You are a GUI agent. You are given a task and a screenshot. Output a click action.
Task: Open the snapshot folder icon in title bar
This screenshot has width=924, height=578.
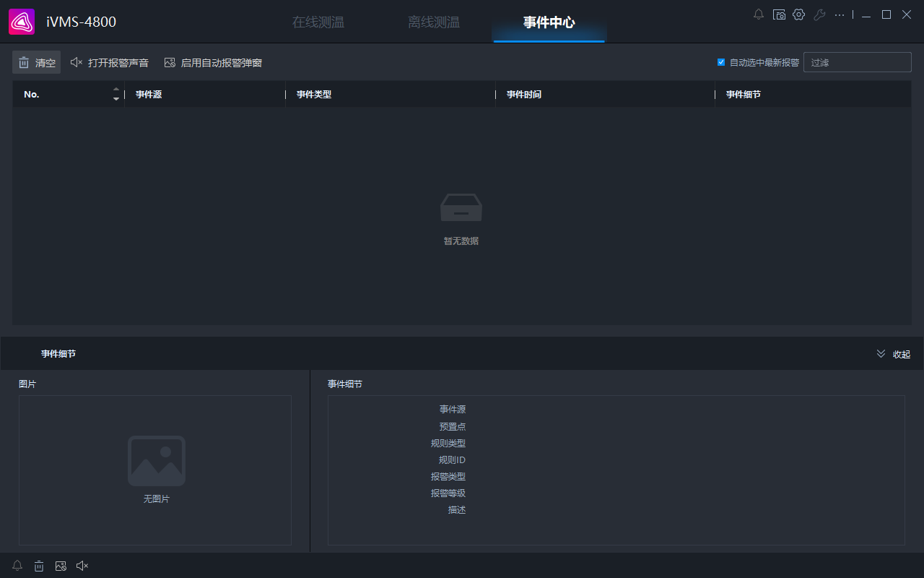click(779, 14)
